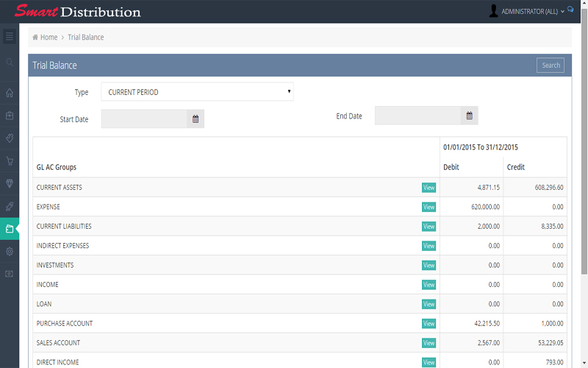Open the home icon in sidebar

(x=10, y=93)
